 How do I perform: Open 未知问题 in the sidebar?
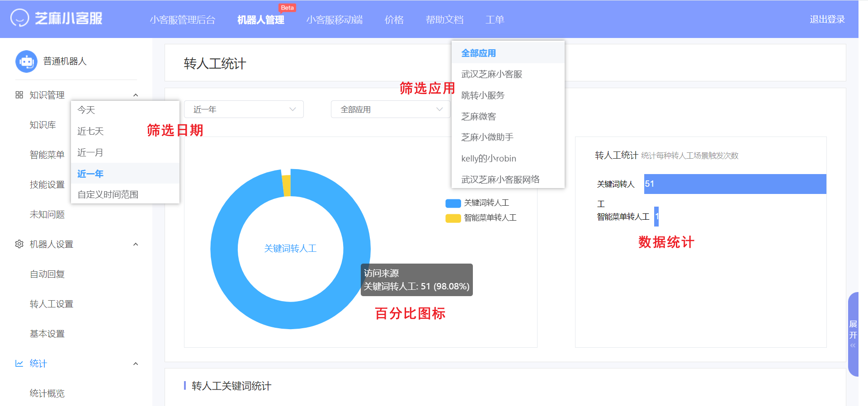(x=47, y=214)
